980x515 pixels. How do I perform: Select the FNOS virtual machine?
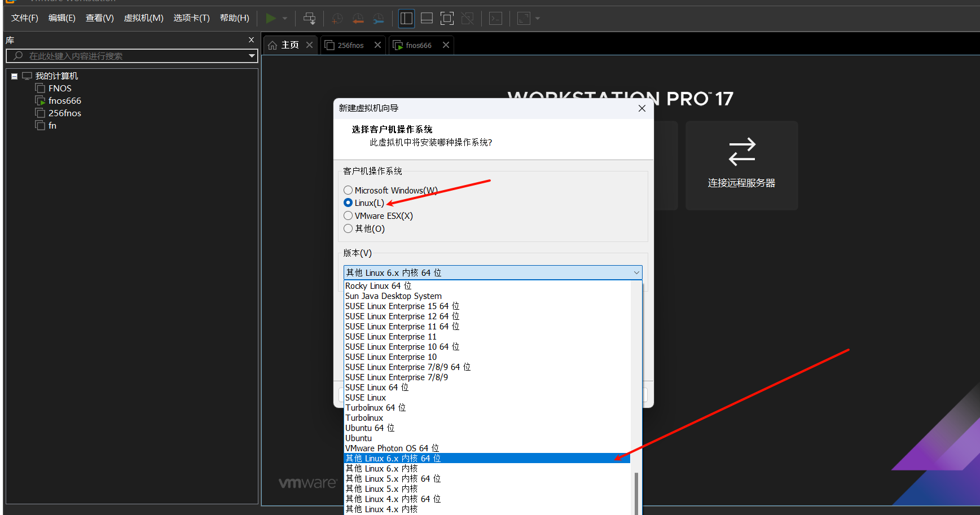(60, 89)
